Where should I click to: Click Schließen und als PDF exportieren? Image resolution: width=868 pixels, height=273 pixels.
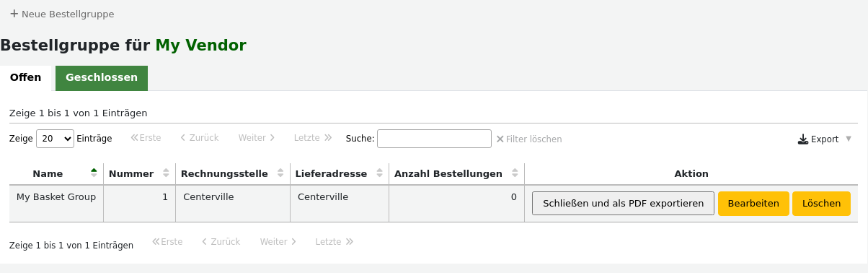point(623,204)
